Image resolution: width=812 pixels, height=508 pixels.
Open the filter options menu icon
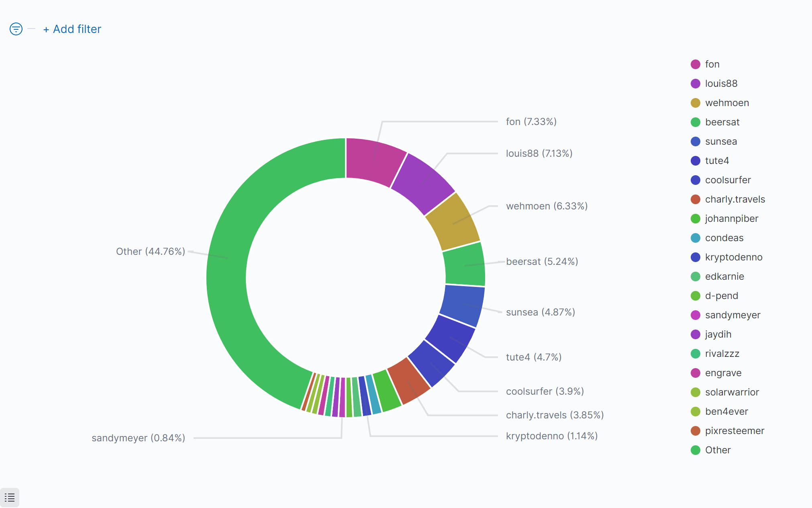click(16, 29)
